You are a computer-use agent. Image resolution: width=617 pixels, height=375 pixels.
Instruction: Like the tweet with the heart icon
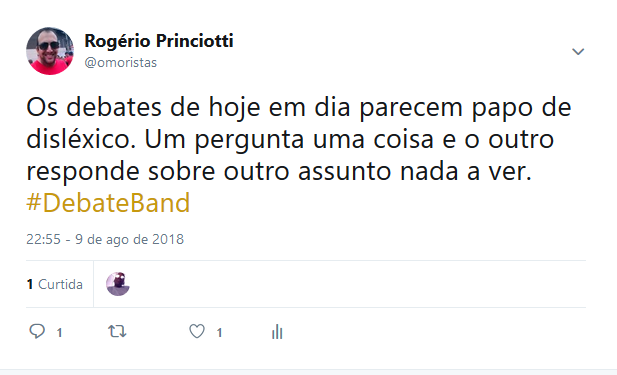click(x=197, y=331)
